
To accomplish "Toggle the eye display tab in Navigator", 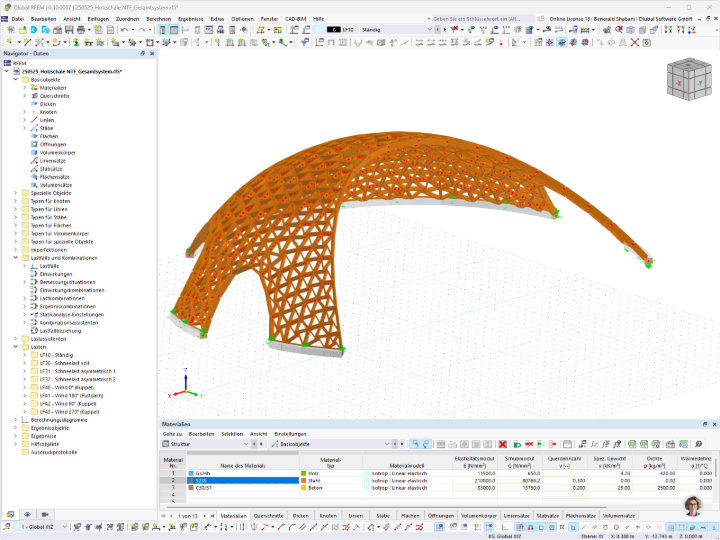I will pyautogui.click(x=28, y=514).
